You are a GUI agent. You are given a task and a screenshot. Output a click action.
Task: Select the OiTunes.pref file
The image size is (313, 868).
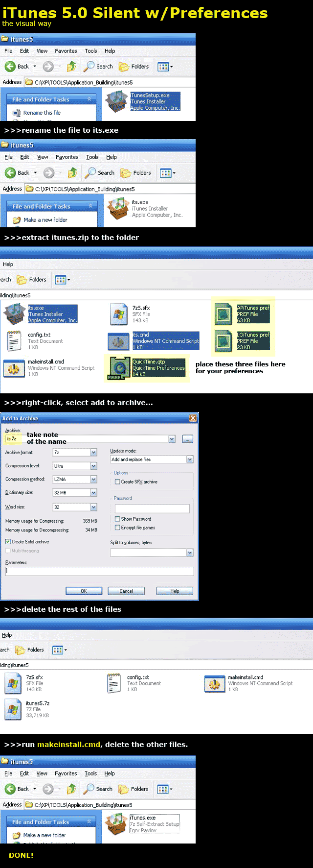point(243,341)
